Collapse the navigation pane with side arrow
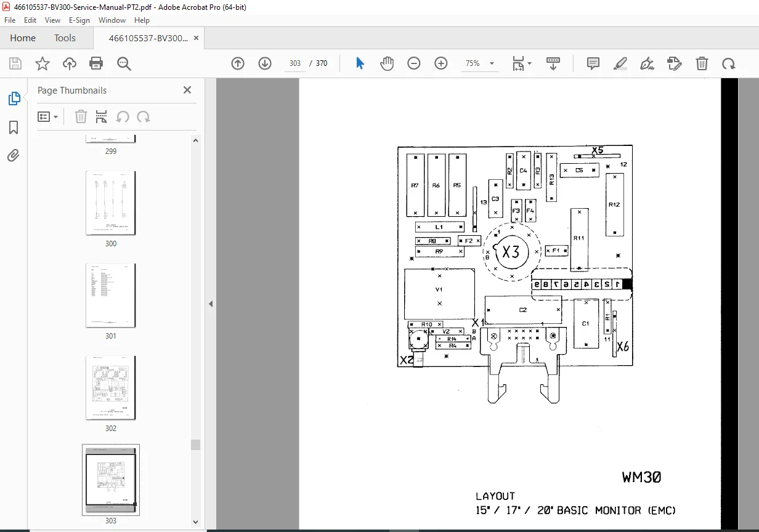The image size is (759, 532). [x=210, y=304]
